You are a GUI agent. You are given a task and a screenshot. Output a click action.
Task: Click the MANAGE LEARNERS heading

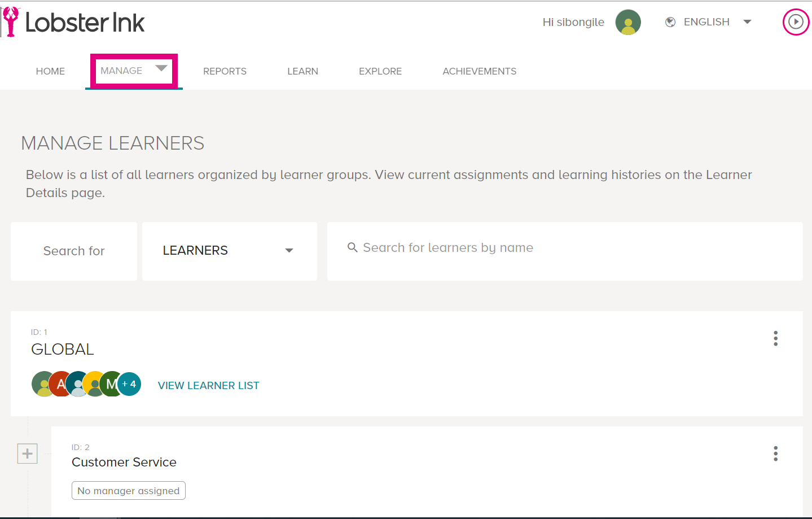[x=113, y=143]
